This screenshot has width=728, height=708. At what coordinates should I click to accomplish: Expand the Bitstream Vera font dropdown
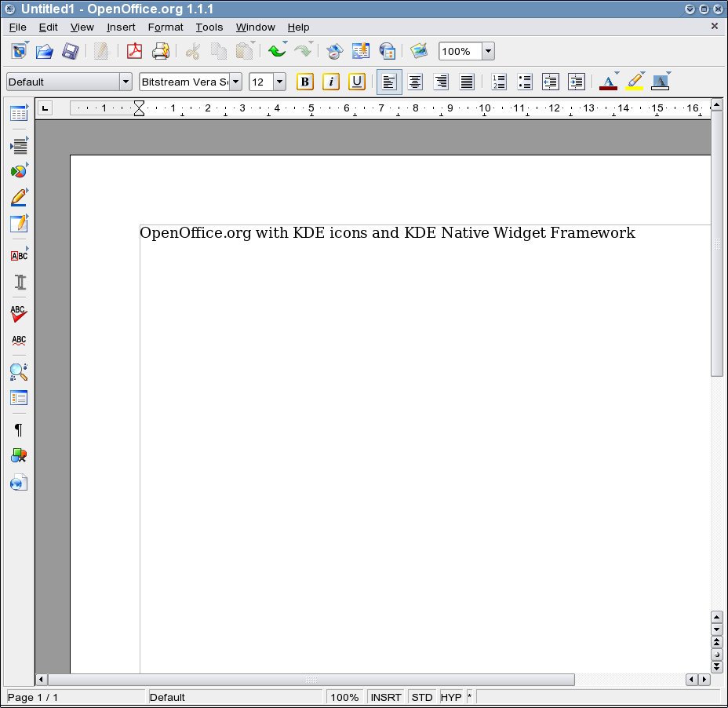pyautogui.click(x=236, y=82)
